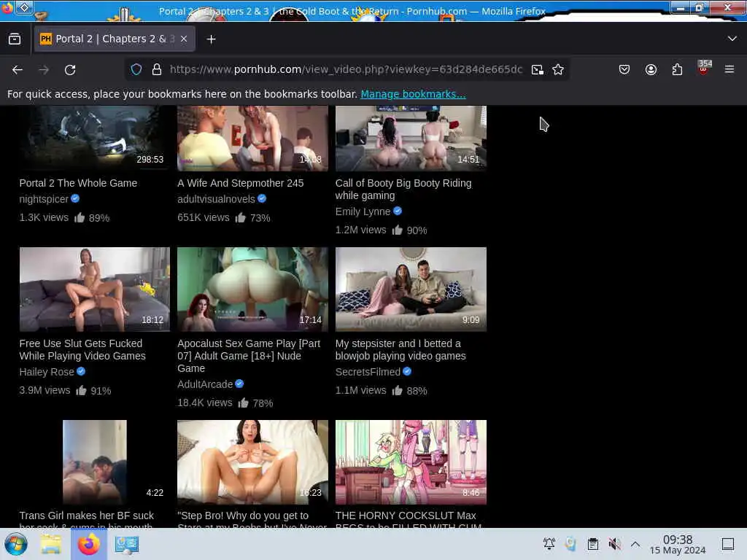
Task: Unmute audio via the muted speaker icon
Action: coord(614,544)
